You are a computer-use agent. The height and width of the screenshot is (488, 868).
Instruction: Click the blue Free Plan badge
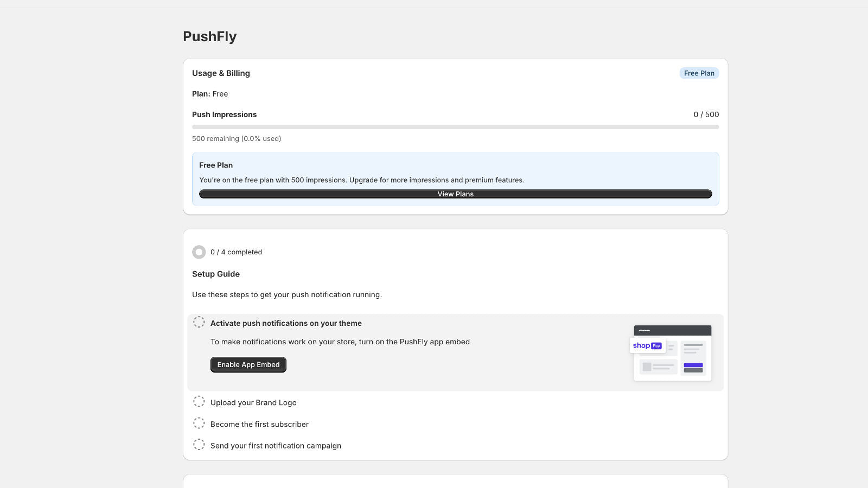pyautogui.click(x=699, y=73)
